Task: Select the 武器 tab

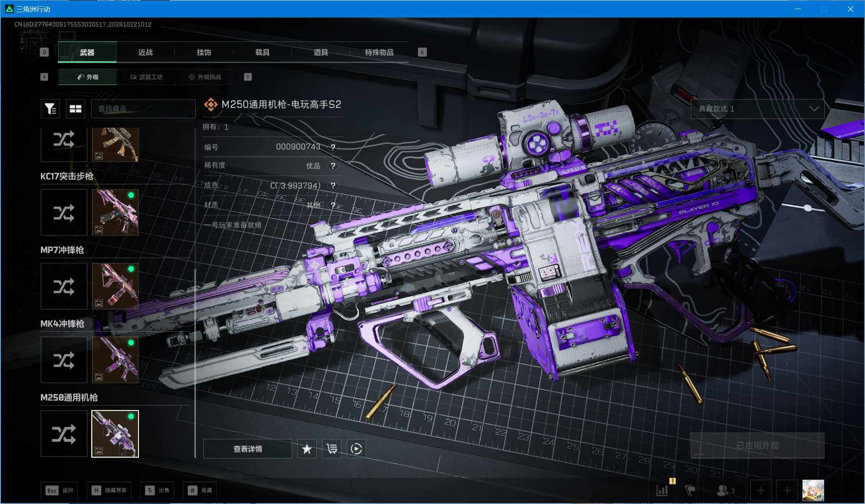Action: [x=87, y=52]
